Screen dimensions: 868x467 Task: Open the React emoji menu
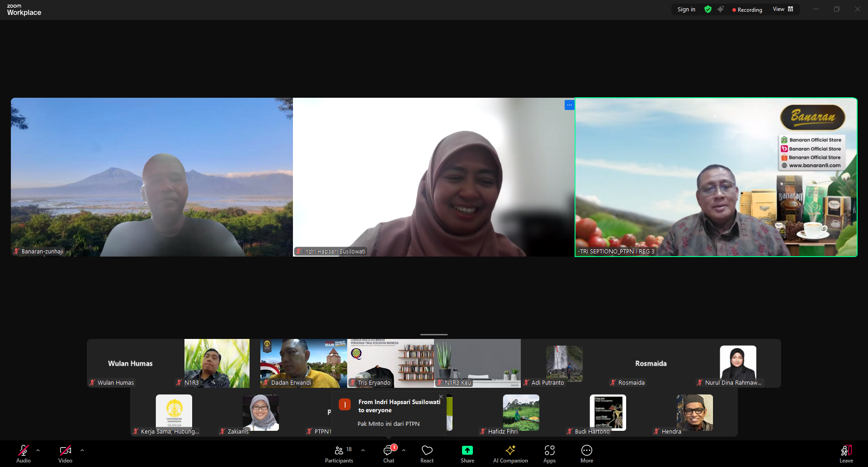click(427, 454)
